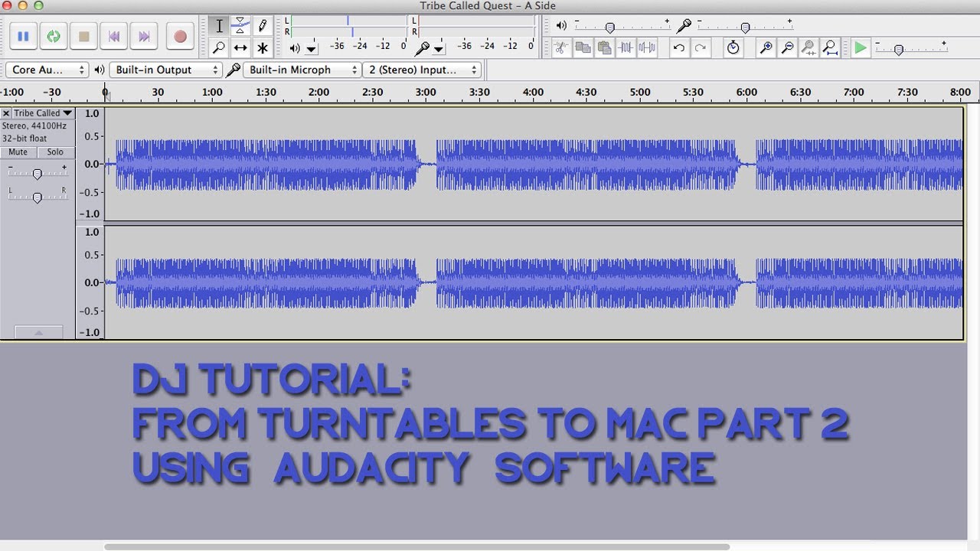
Task: Open the input meter dropdown arrow
Action: coord(438,48)
